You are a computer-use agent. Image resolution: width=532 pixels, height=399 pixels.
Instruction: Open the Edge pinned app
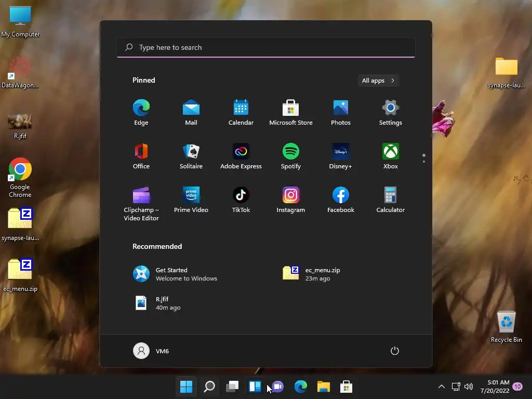141,113
